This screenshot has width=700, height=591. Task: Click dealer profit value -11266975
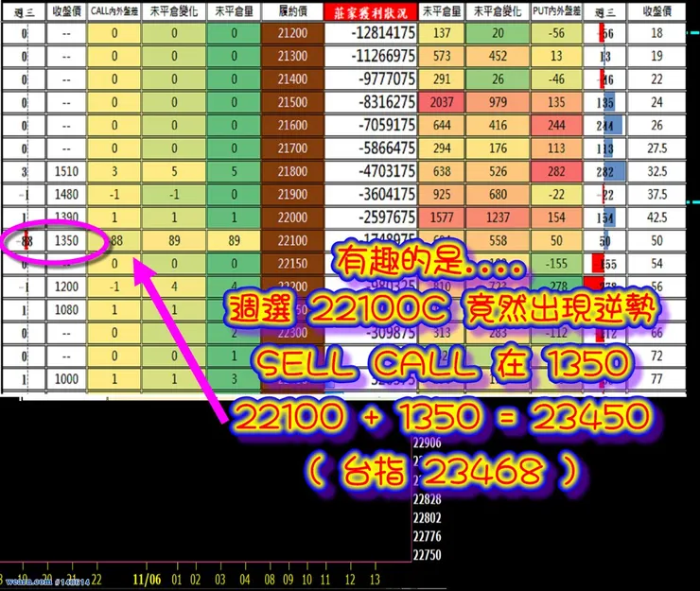[371, 56]
